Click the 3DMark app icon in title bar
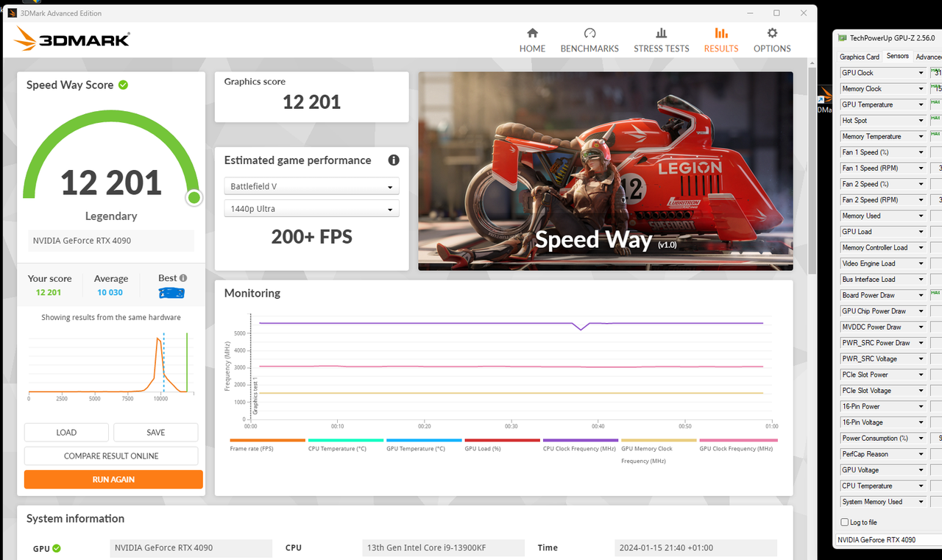This screenshot has height=560, width=942. [x=13, y=13]
